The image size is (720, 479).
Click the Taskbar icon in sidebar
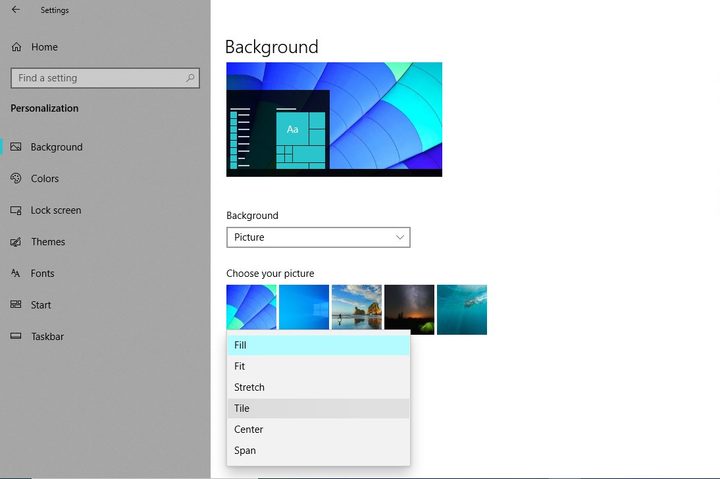coord(16,336)
